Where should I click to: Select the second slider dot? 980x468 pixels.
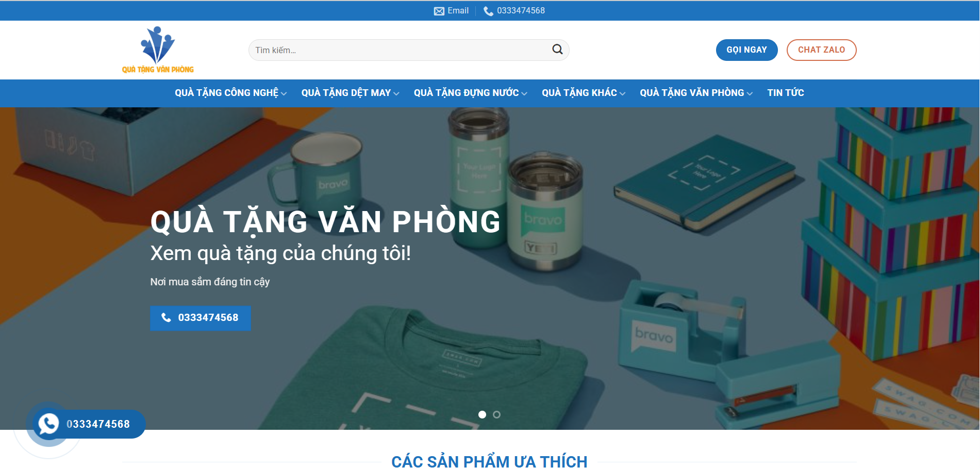[x=496, y=414]
